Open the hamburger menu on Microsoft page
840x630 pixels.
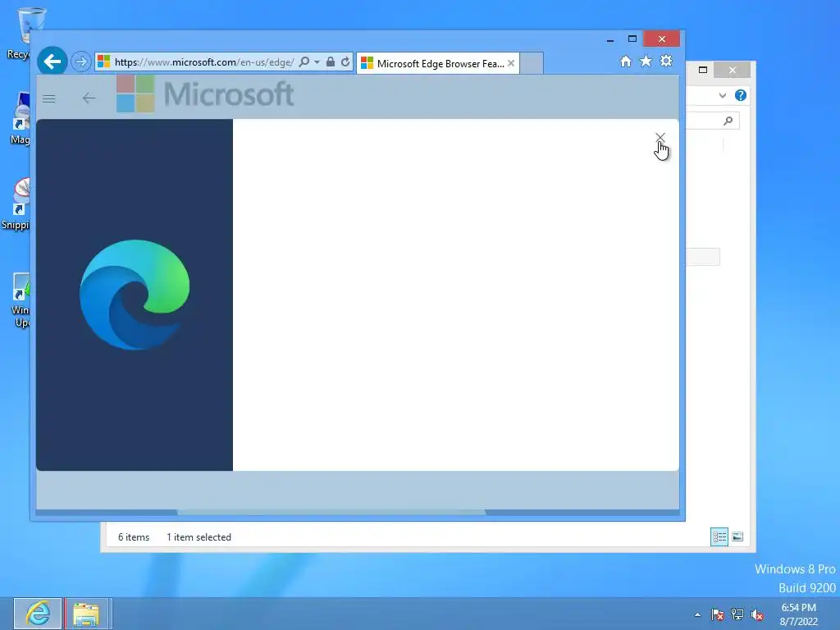coord(48,98)
